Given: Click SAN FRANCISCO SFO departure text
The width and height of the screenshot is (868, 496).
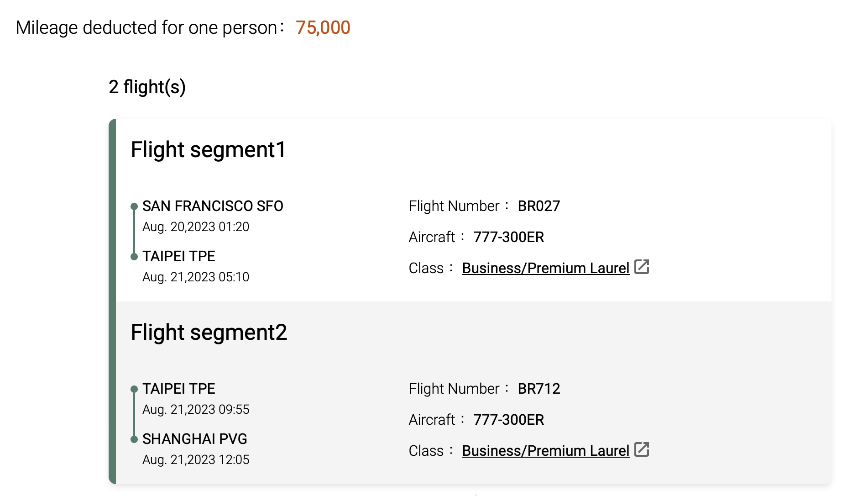Looking at the screenshot, I should (213, 206).
